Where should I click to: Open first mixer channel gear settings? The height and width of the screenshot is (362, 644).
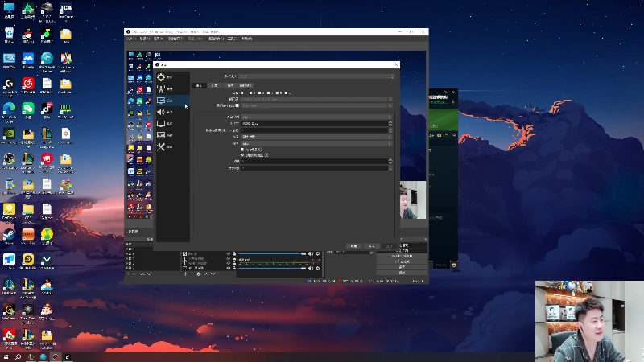[x=318, y=254]
